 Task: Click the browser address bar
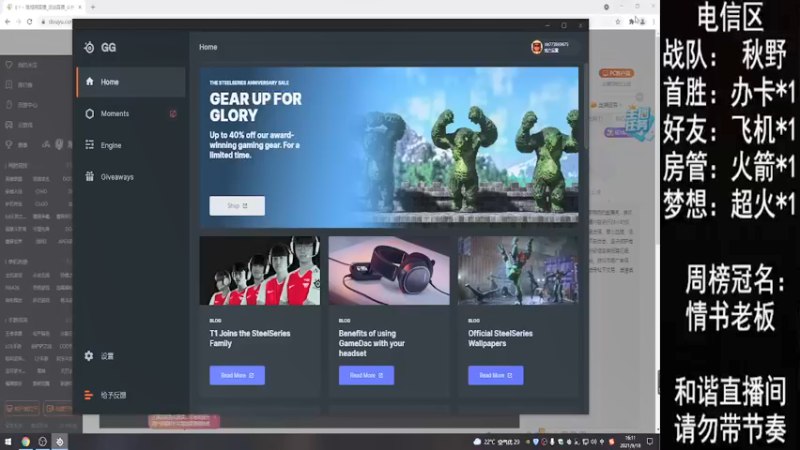pos(56,21)
